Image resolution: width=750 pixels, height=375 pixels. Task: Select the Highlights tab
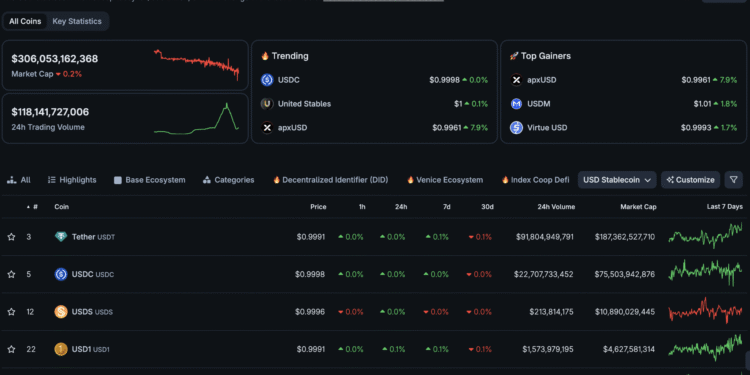click(72, 180)
